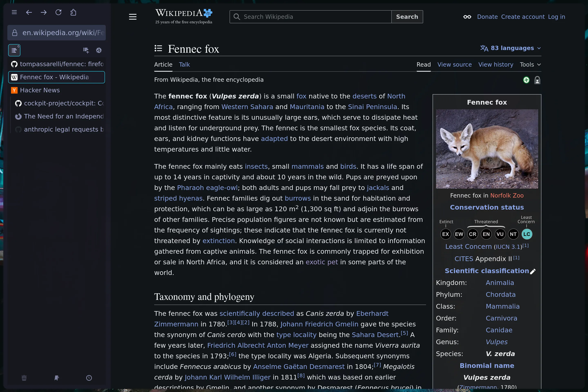The width and height of the screenshot is (588, 392).
Task: Click the share/export icon next to reload
Action: click(73, 12)
